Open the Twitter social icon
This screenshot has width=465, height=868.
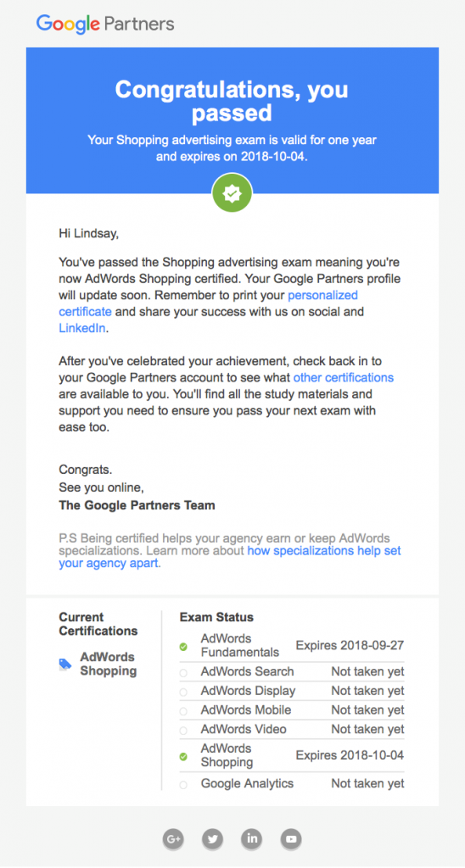[213, 838]
